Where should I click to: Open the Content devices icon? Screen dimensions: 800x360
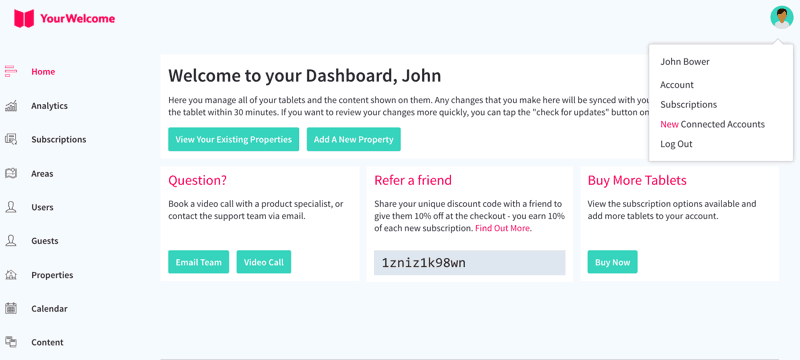tap(11, 342)
